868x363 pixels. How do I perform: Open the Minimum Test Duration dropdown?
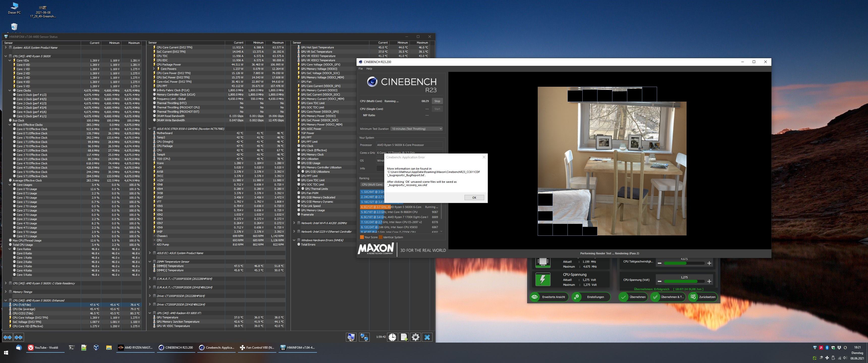[x=417, y=129]
